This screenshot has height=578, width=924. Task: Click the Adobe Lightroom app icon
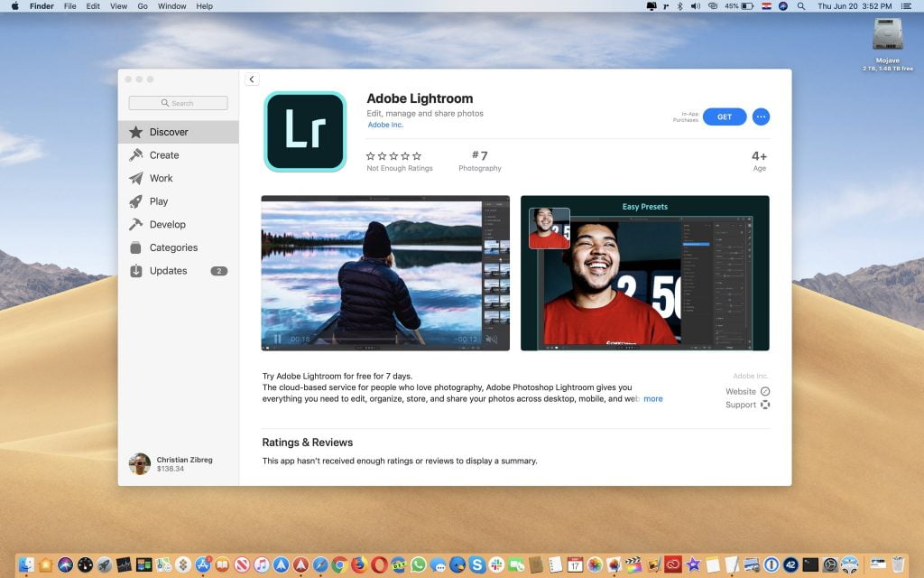click(x=305, y=132)
